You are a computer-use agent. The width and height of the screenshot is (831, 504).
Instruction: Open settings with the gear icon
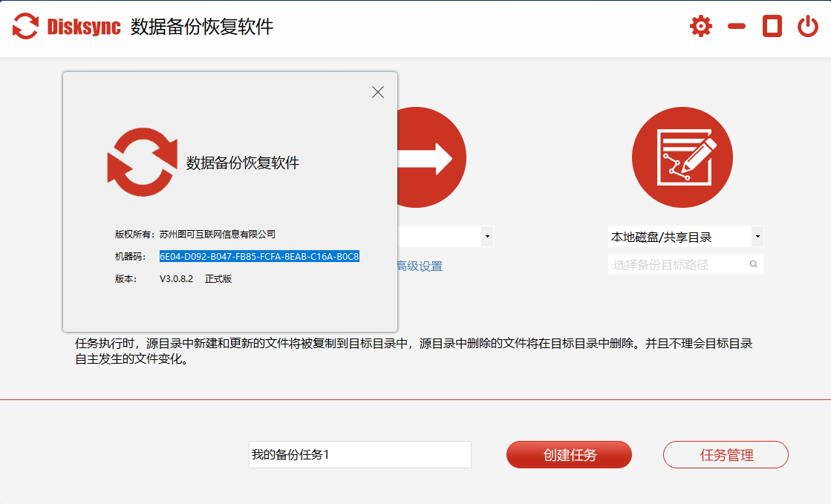tap(700, 26)
